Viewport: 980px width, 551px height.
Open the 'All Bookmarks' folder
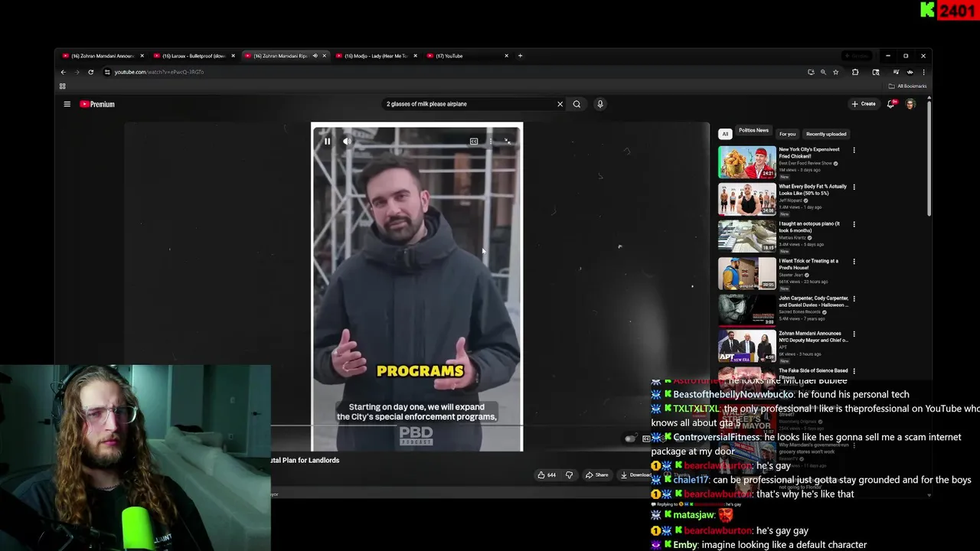(x=907, y=86)
